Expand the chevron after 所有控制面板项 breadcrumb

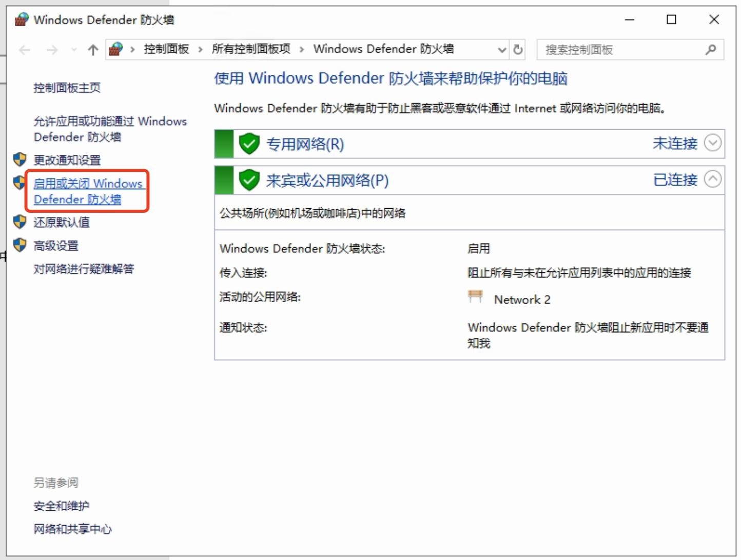tap(302, 49)
